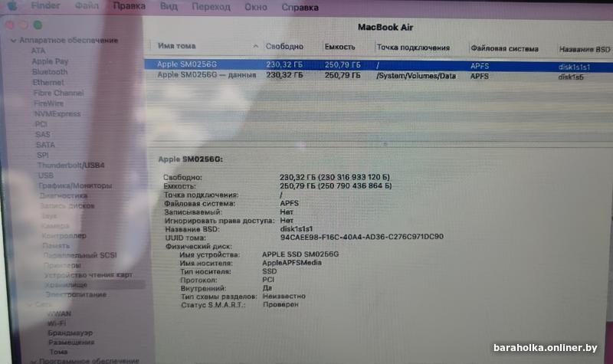613x364 pixels.
Task: Open the Finder menu
Action: (46, 5)
